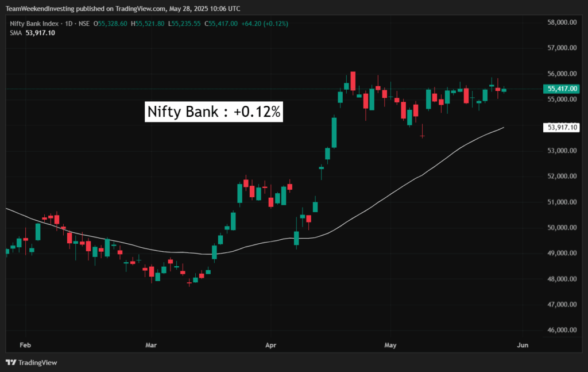This screenshot has width=588, height=372.
Task: Click the close value C55,417.00 in the legend
Action: [221, 24]
